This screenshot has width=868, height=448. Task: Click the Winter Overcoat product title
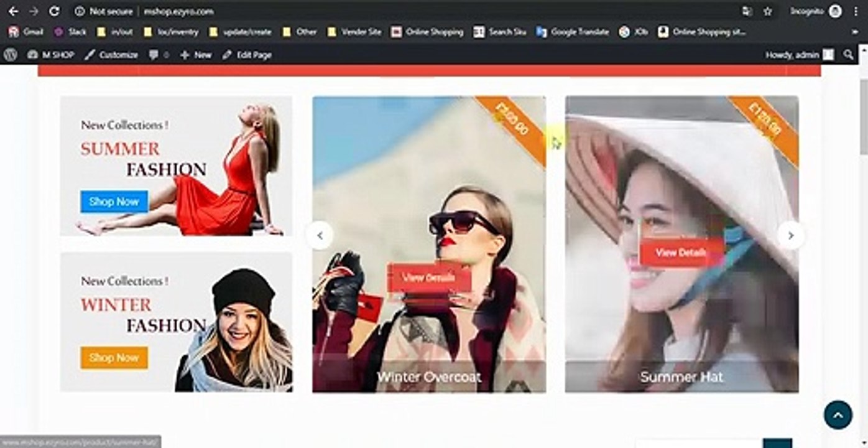pos(429,377)
